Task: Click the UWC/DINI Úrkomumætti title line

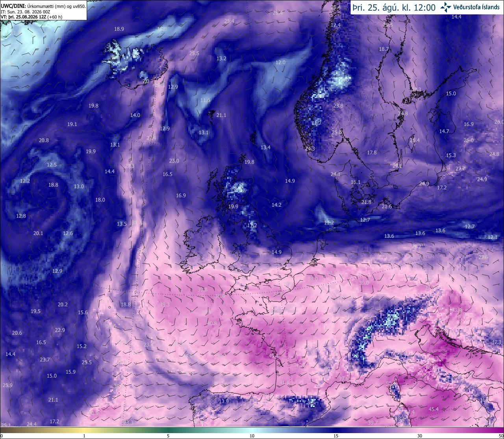Action: pyautogui.click(x=43, y=6)
